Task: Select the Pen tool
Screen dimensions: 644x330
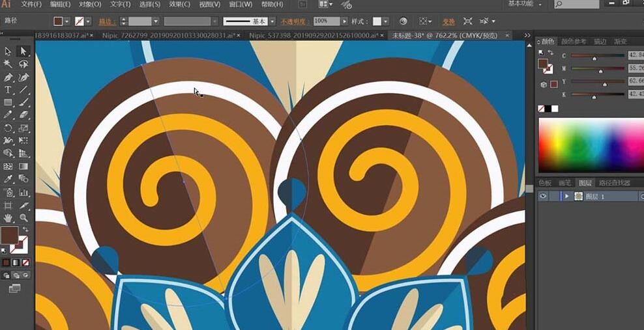Action: (8, 77)
